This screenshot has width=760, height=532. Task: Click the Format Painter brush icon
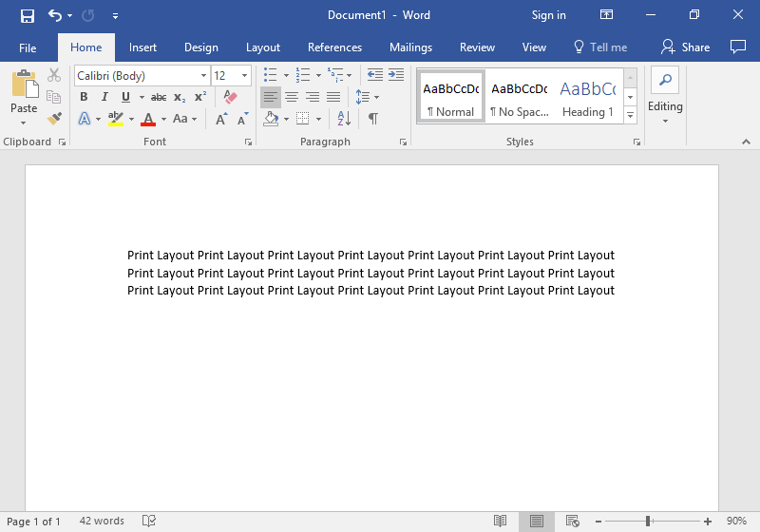(x=54, y=119)
